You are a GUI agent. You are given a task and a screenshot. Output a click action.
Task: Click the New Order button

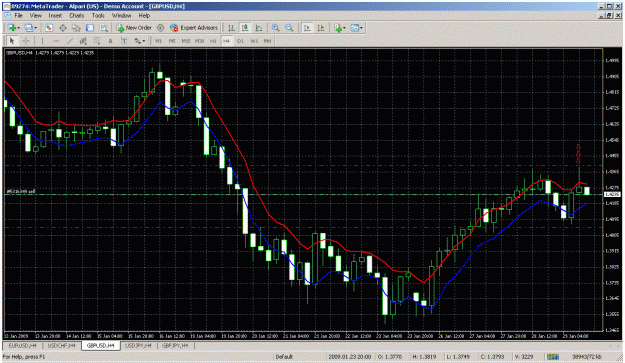click(134, 27)
